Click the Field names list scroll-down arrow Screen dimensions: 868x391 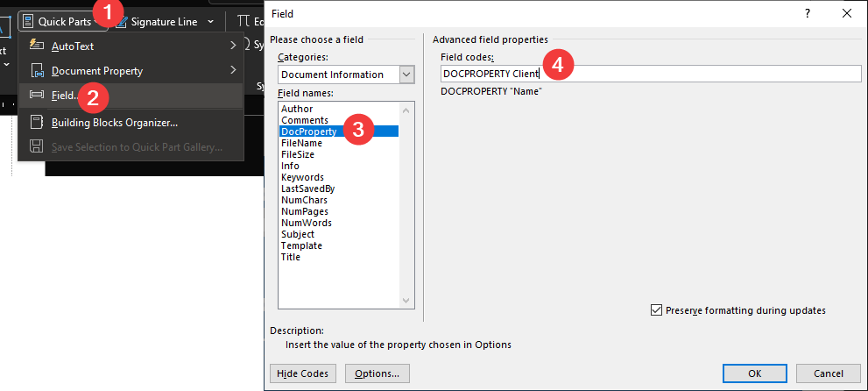point(406,301)
